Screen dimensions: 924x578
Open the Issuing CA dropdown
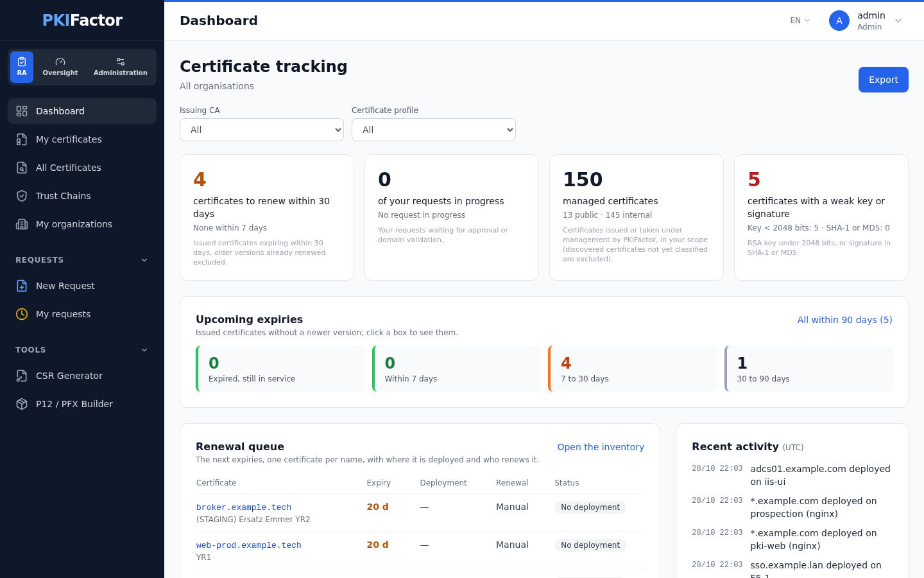coord(262,130)
